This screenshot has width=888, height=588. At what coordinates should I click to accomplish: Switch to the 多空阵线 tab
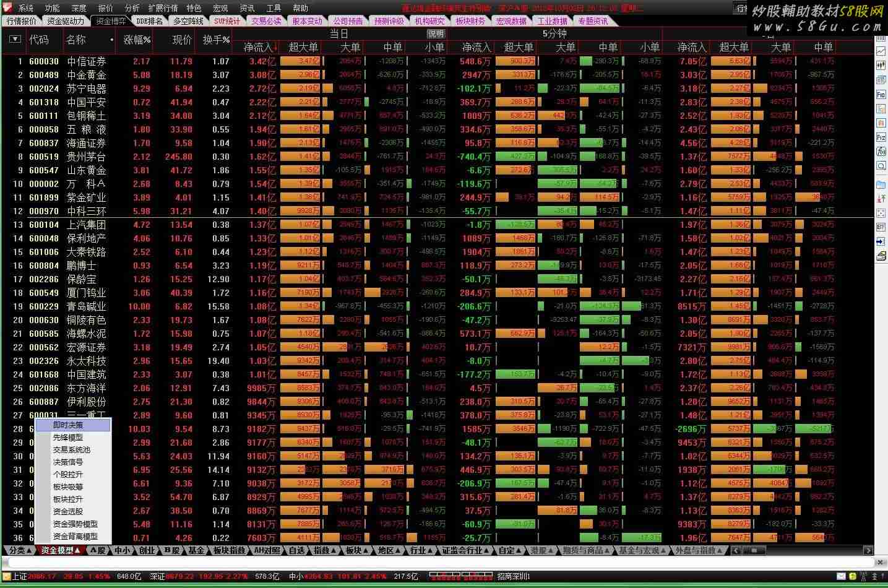pyautogui.click(x=188, y=21)
